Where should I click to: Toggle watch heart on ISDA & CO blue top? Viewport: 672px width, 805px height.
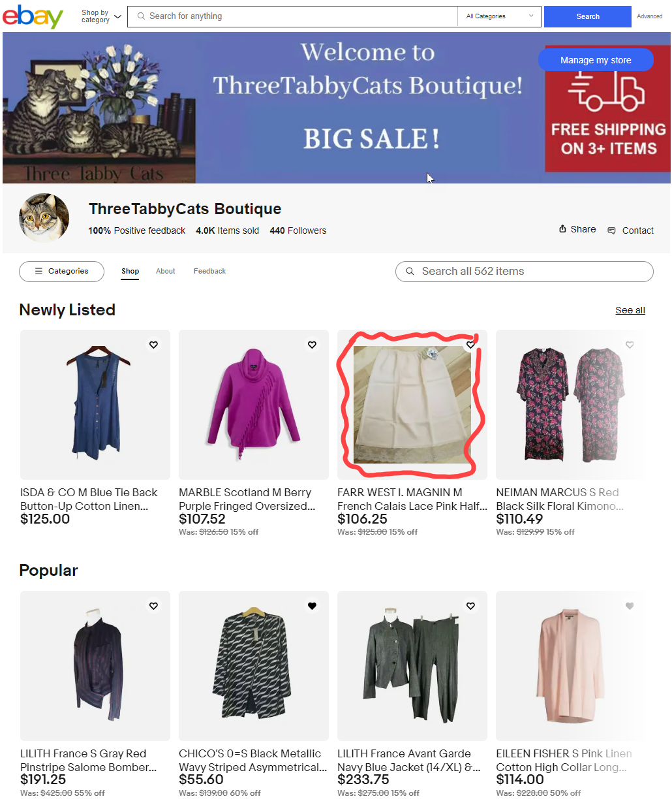click(x=153, y=345)
